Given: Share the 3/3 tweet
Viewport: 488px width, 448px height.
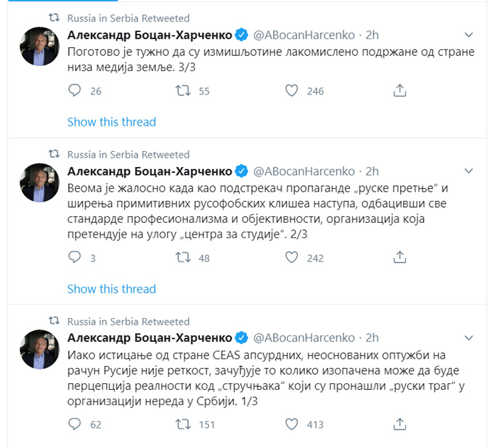Looking at the screenshot, I should [x=399, y=91].
